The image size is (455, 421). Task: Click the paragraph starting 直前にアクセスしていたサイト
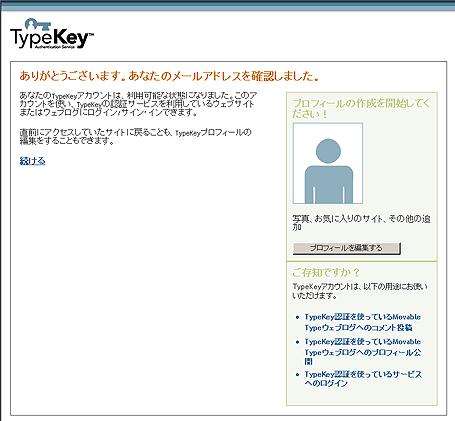coord(135,137)
